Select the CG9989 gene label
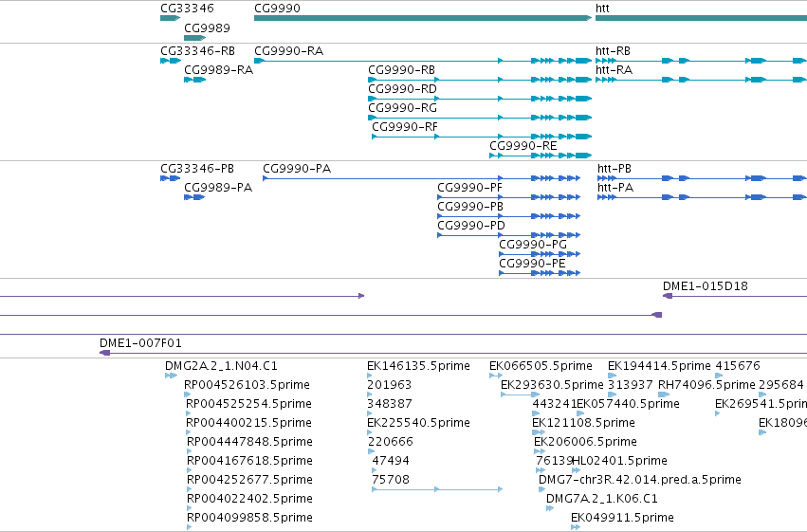 [x=207, y=28]
